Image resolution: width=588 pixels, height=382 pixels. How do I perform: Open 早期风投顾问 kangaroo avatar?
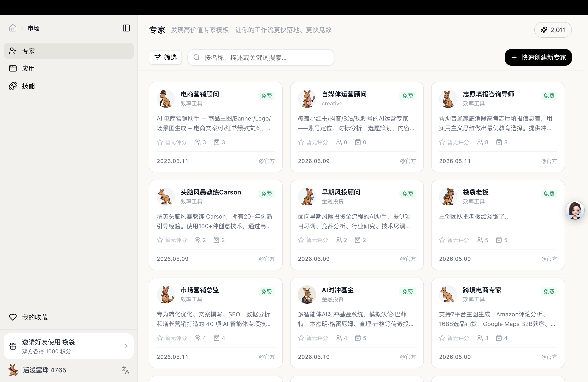307,197
